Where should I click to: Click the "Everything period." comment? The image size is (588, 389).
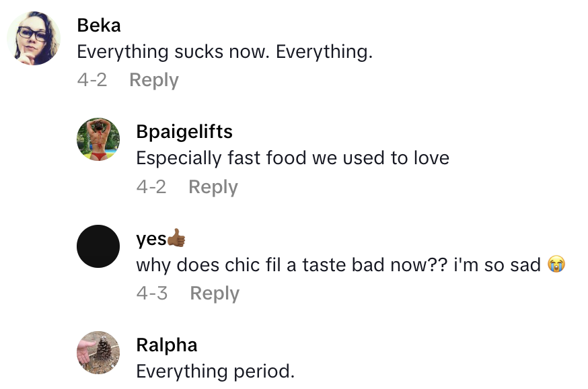[215, 371]
